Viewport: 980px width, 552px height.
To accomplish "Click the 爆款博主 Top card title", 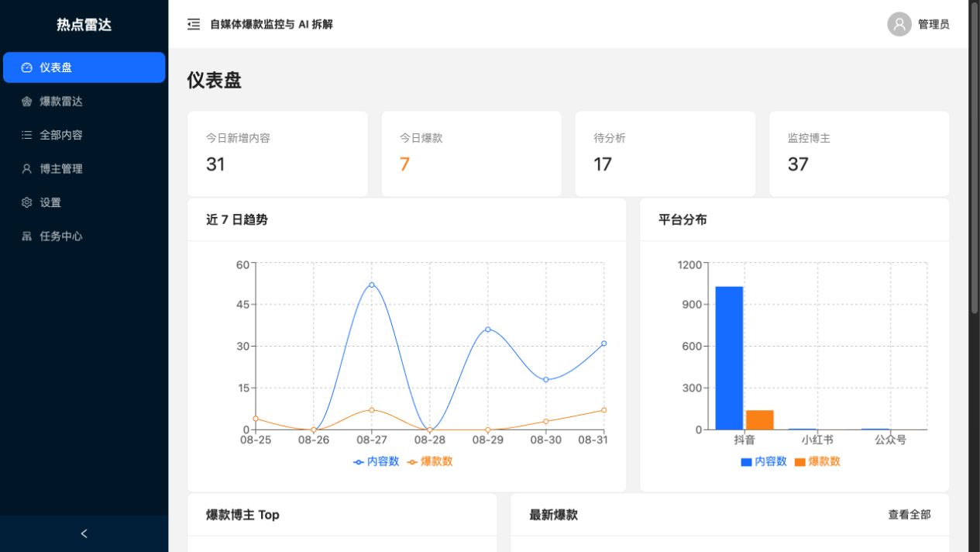I will tap(242, 515).
